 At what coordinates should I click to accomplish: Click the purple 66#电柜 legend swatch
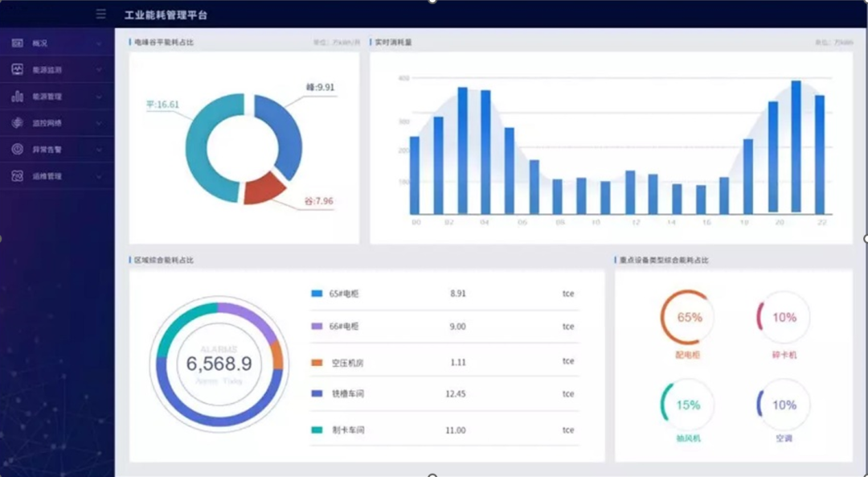point(317,327)
